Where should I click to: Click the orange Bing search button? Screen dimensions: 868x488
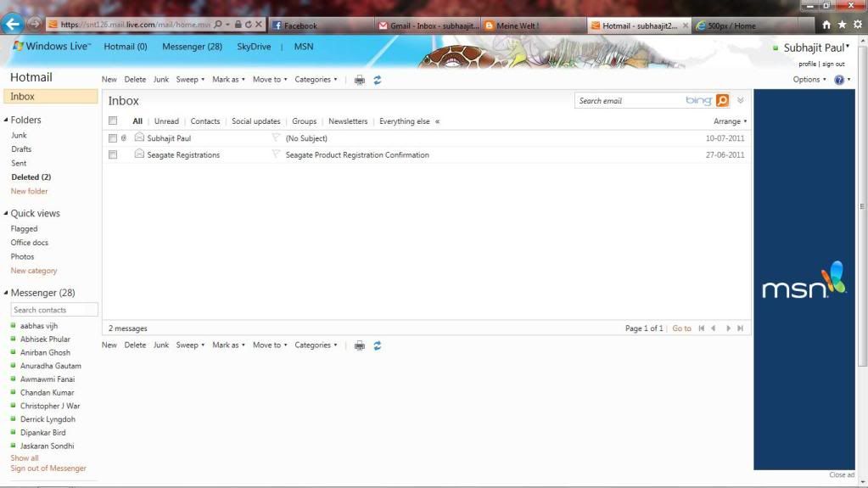(x=722, y=101)
